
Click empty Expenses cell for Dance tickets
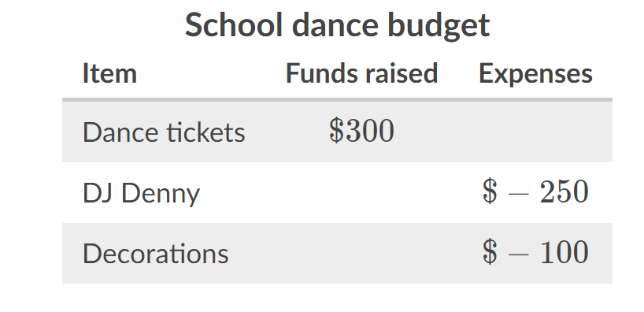(x=535, y=132)
